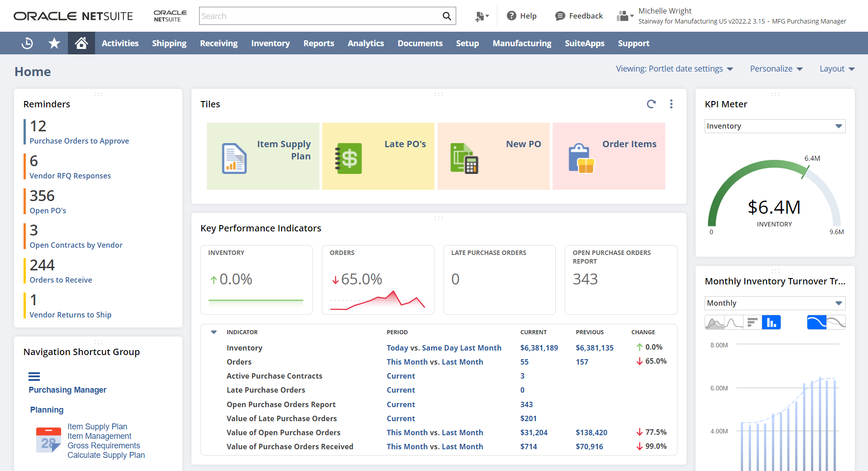Open the KPI Meter Inventory dropdown
The width and height of the screenshot is (868, 471).
click(x=775, y=126)
